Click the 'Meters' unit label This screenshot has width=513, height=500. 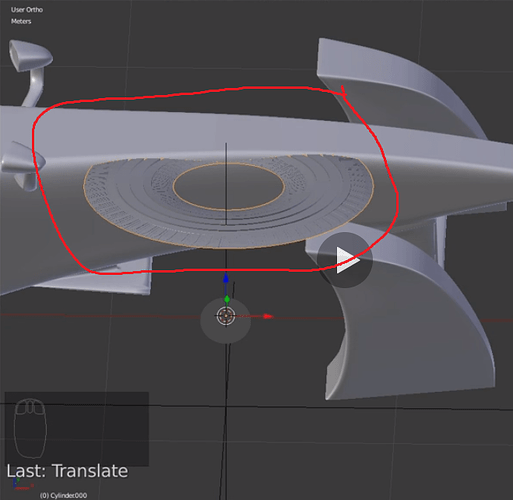point(21,21)
